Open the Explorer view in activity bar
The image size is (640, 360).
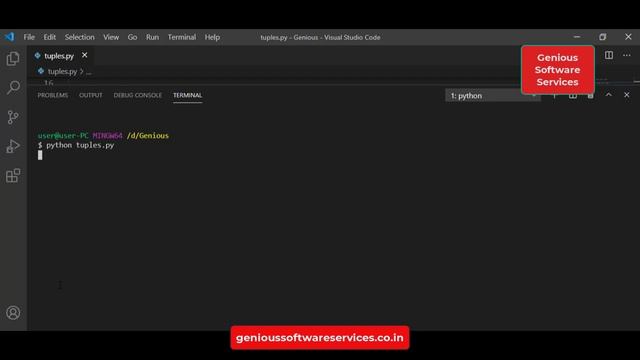click(13, 59)
